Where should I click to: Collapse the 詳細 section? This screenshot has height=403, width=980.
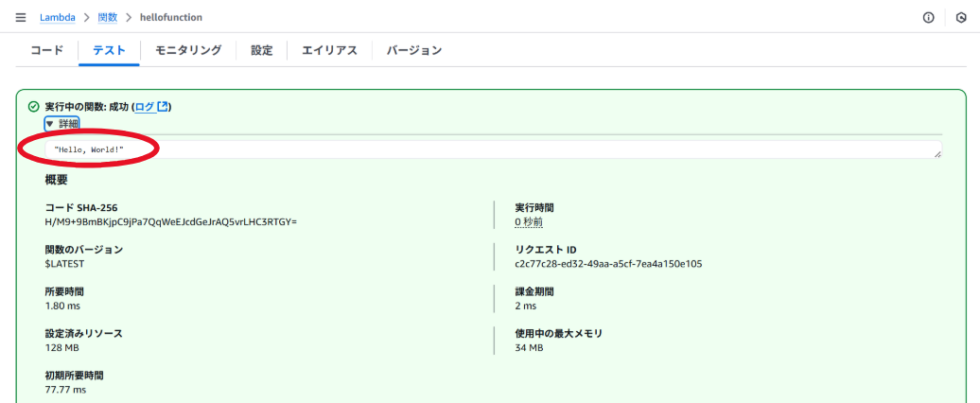61,124
